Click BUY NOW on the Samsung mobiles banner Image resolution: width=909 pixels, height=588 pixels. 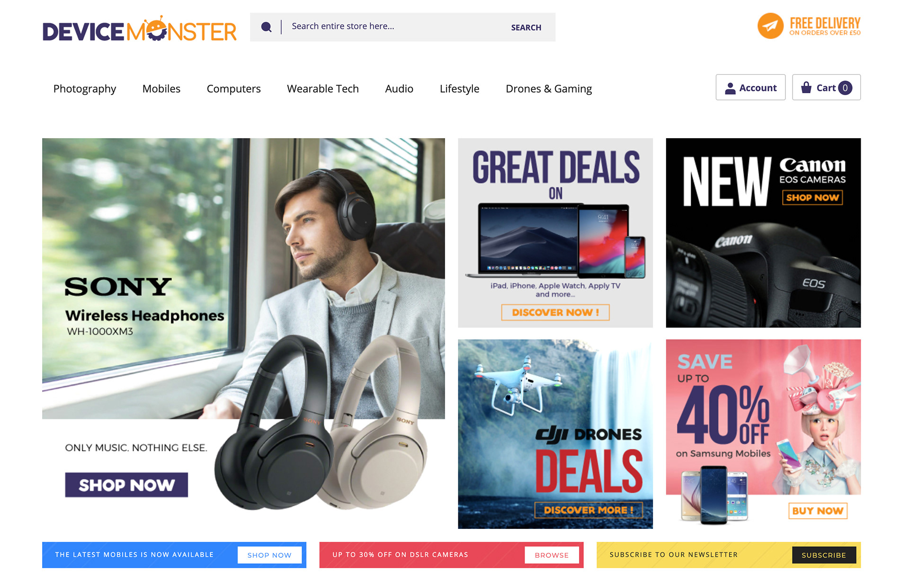[818, 511]
